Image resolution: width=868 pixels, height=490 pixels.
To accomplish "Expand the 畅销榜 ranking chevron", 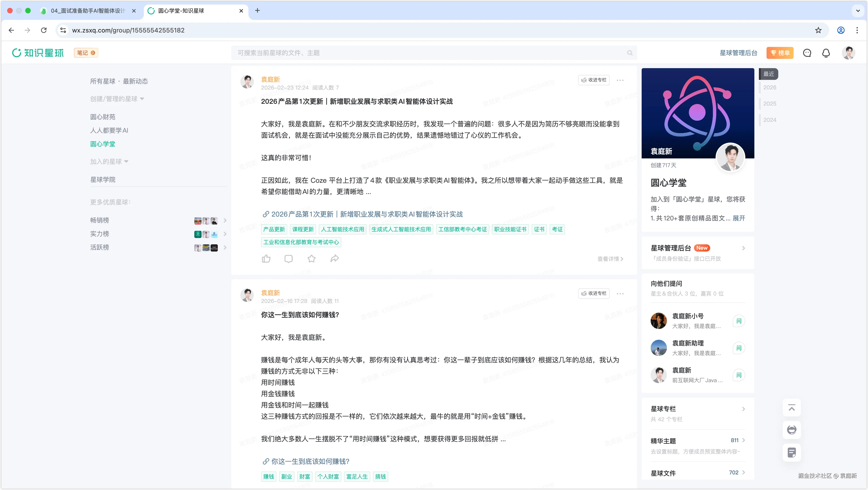I will [x=225, y=220].
